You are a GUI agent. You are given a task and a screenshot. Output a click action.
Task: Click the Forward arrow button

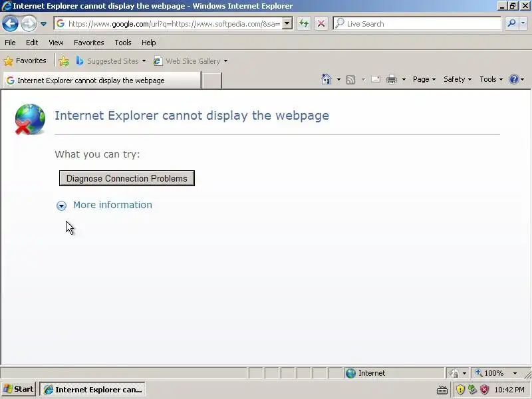point(29,24)
